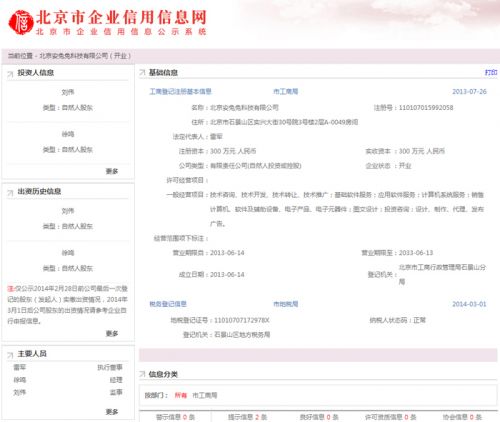Screen dimensions: 500x422
Task: Open the 提示信息 2 条 tab
Action: 247,417
